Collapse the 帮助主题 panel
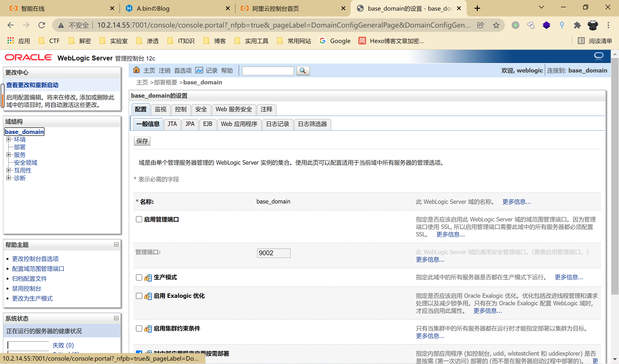The width and height of the screenshot is (619, 364). 116,244
